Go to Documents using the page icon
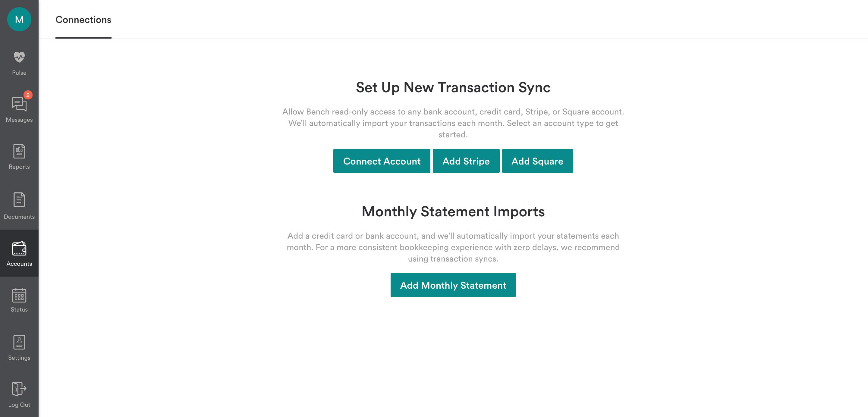Screen dimensions: 868x417 (x=19, y=200)
